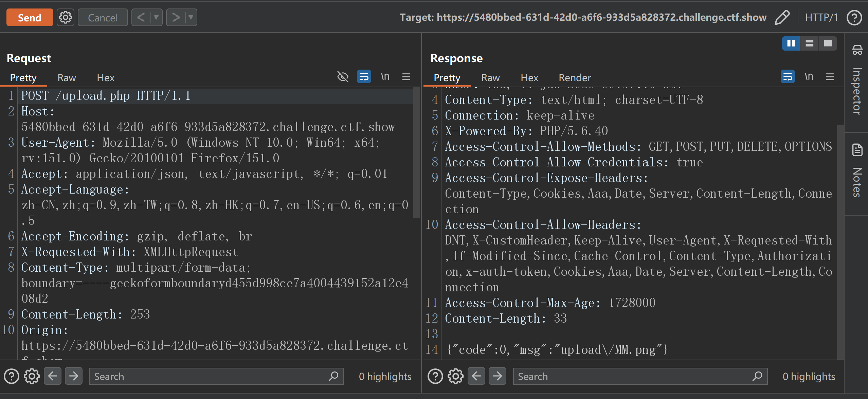This screenshot has width=868, height=399.
Task: Switch the HTTP/1 protocol selector
Action: coord(821,17)
